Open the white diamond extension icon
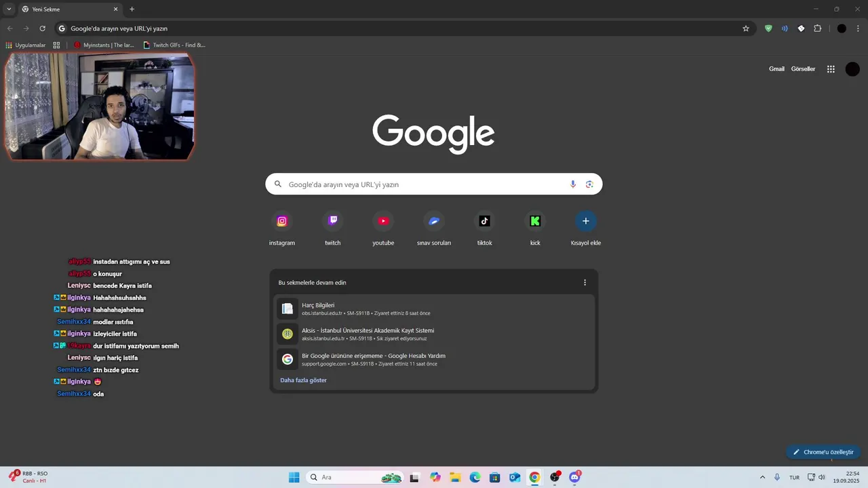This screenshot has width=868, height=488. (801, 28)
